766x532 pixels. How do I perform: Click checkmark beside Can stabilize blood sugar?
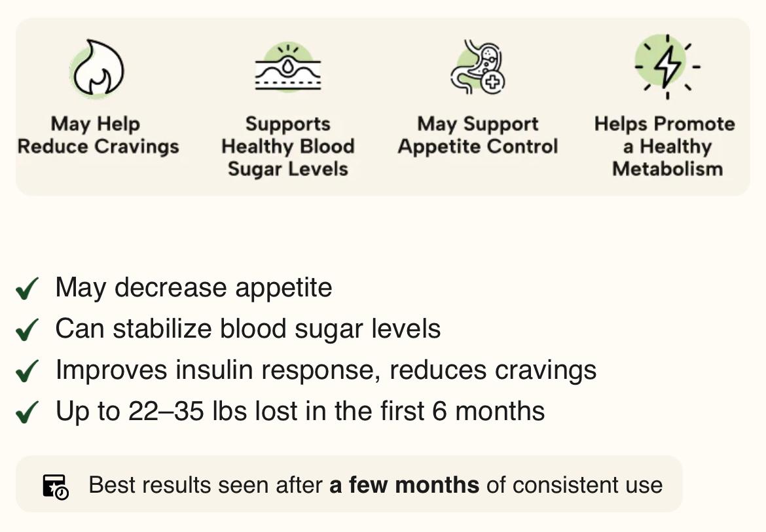click(x=27, y=329)
